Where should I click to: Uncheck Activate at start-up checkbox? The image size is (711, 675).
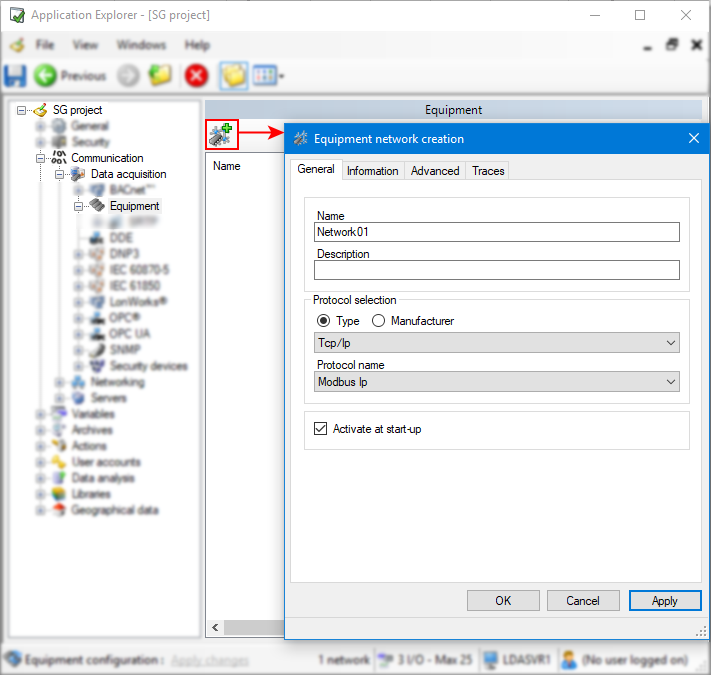tap(321, 429)
